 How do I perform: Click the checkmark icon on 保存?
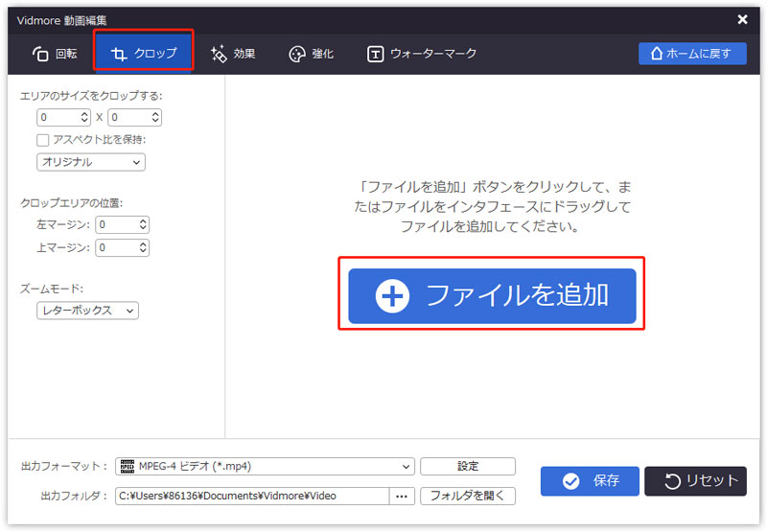tap(570, 481)
